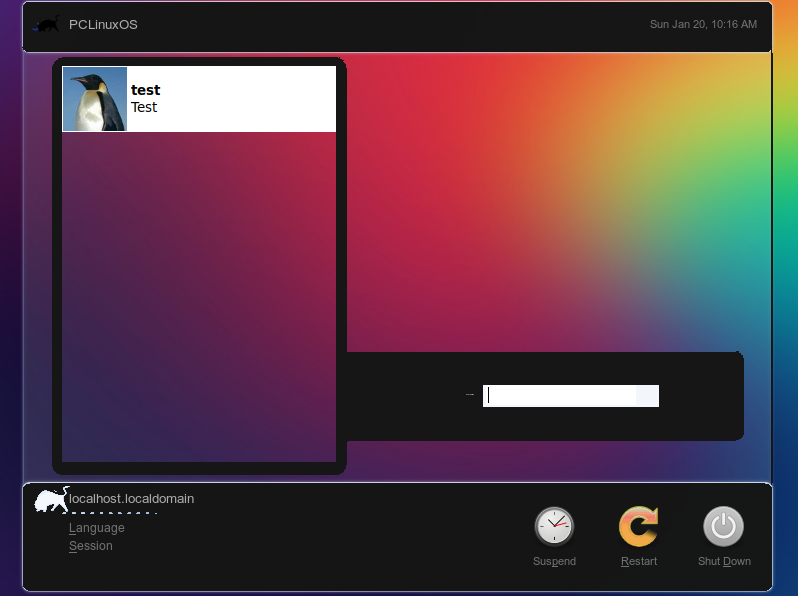Click the Restart text label
The width and height of the screenshot is (798, 596).
639,561
